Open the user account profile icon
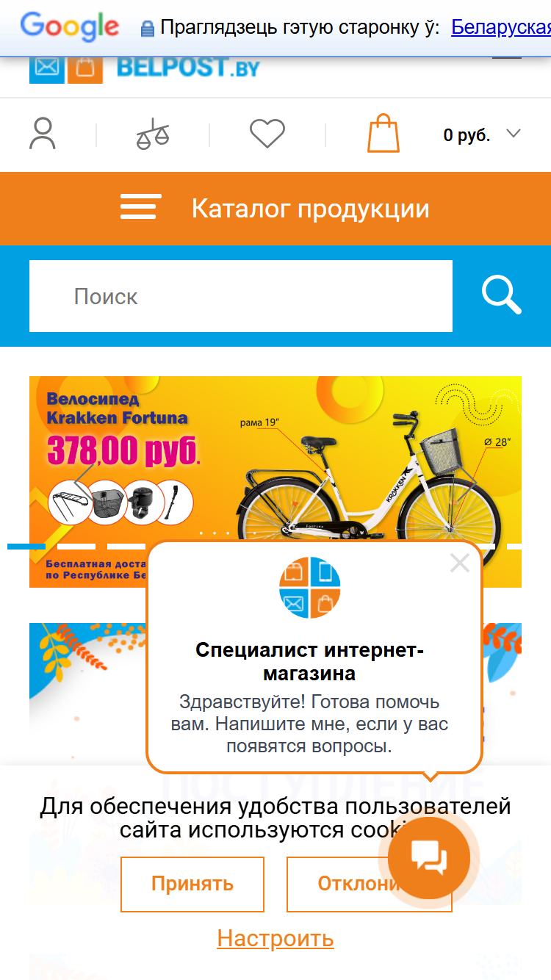The image size is (551, 980). coord(43,134)
